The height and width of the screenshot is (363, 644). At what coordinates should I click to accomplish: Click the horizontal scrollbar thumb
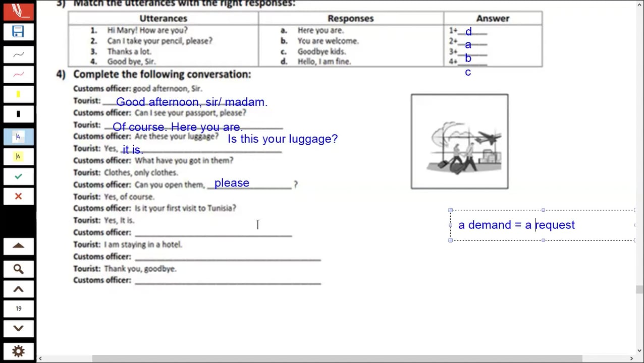(x=337, y=358)
